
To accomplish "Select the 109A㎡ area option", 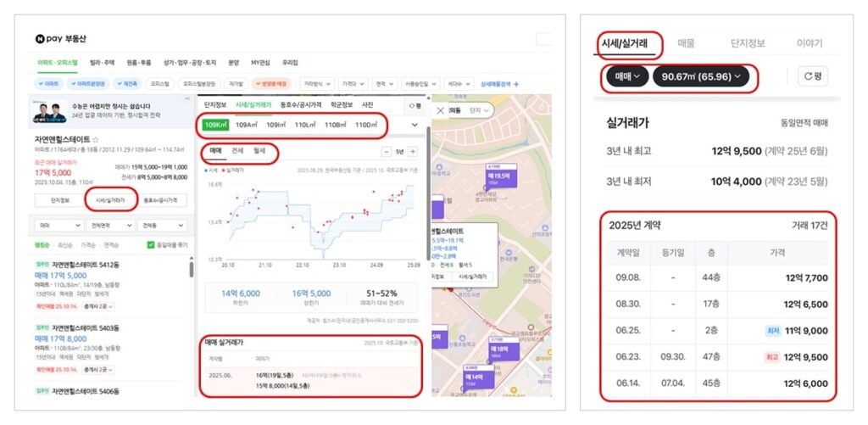I will 246,126.
